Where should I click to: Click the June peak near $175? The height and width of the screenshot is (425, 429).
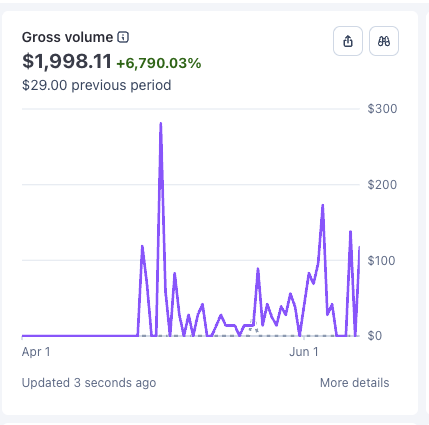pyautogui.click(x=322, y=205)
